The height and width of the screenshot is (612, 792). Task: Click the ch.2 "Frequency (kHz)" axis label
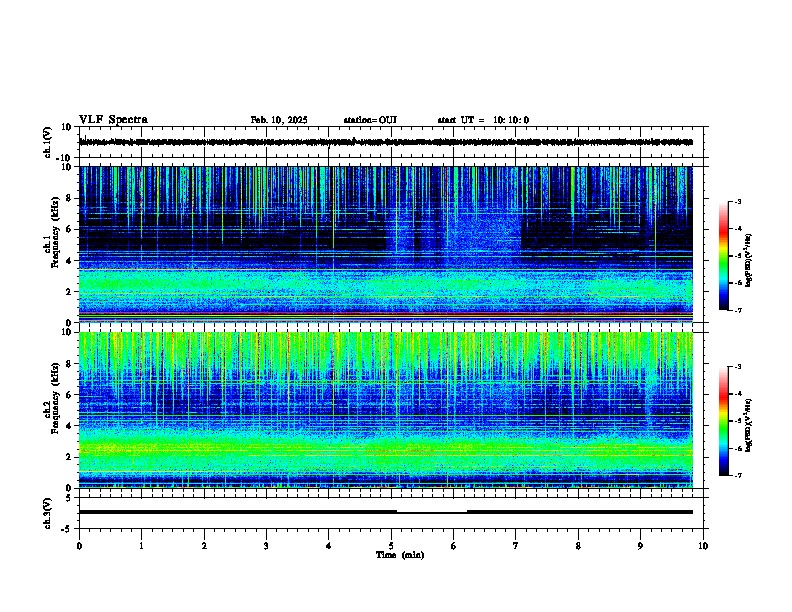[x=55, y=398]
